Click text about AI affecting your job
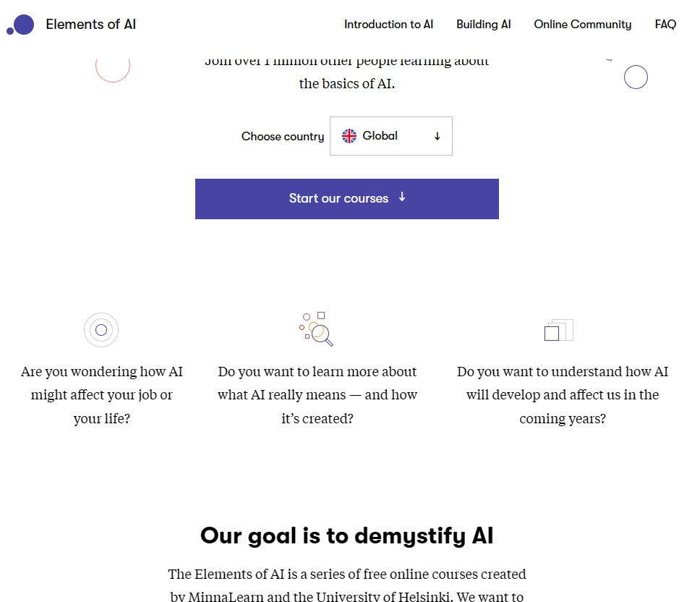 point(101,395)
